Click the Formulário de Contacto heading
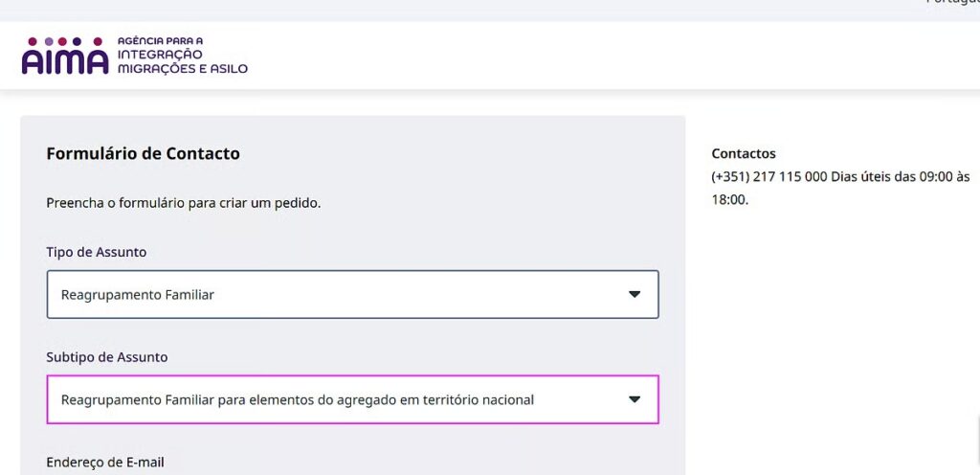The height and width of the screenshot is (475, 980). [x=144, y=153]
